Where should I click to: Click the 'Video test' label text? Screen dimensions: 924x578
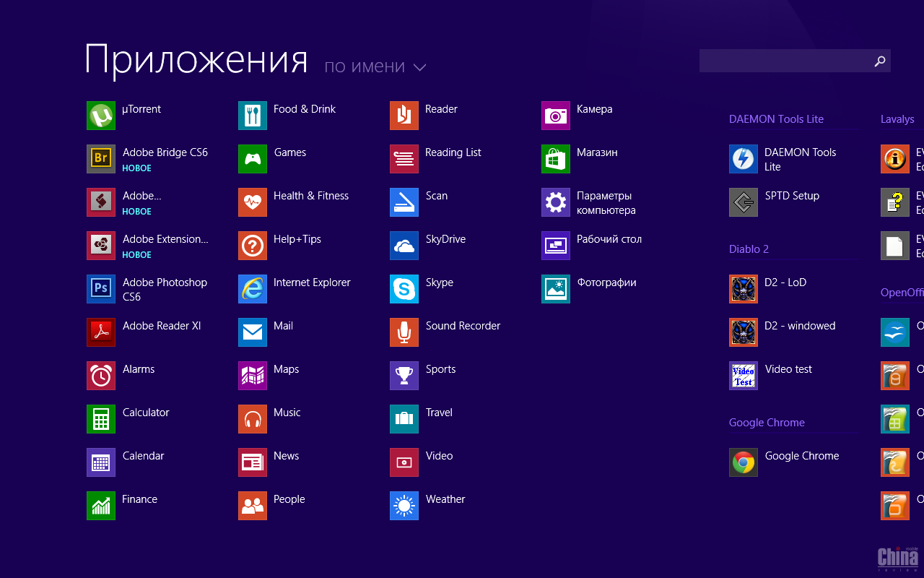pos(788,369)
